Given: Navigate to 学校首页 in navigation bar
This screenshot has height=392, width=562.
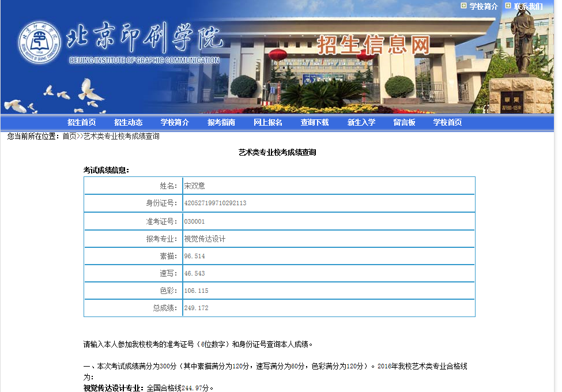Looking at the screenshot, I should [447, 123].
